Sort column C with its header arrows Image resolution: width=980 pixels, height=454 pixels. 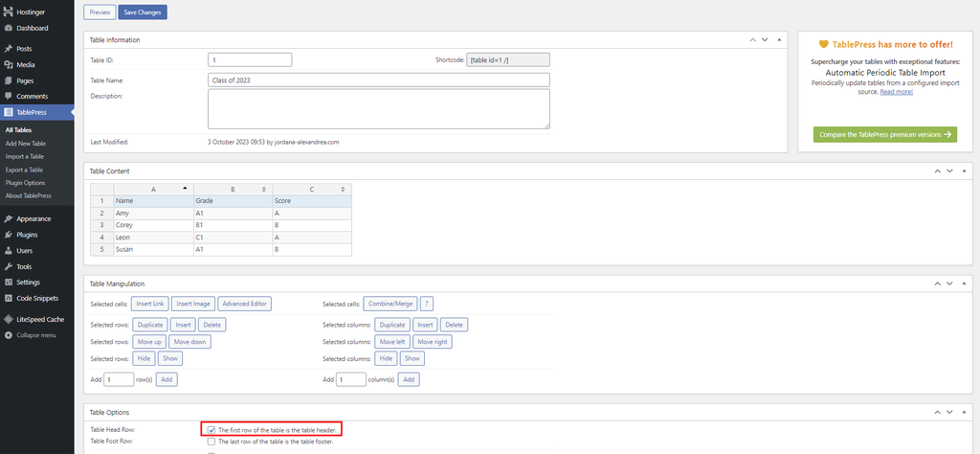point(344,189)
